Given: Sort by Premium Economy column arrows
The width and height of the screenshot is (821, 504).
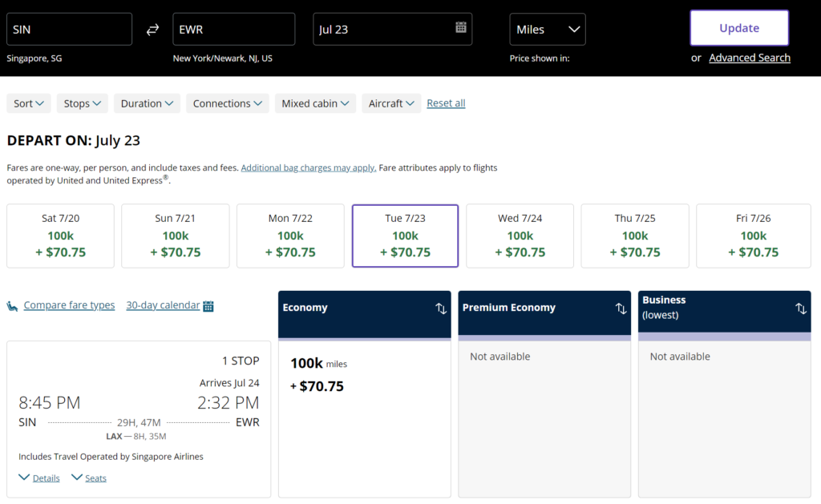Looking at the screenshot, I should coord(621,308).
